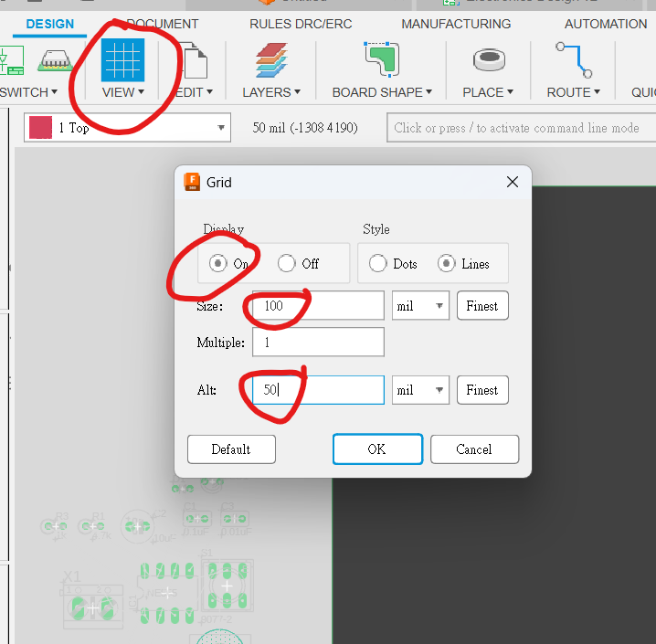The width and height of the screenshot is (656, 644).
Task: Click the Edit document icon
Action: tap(194, 62)
